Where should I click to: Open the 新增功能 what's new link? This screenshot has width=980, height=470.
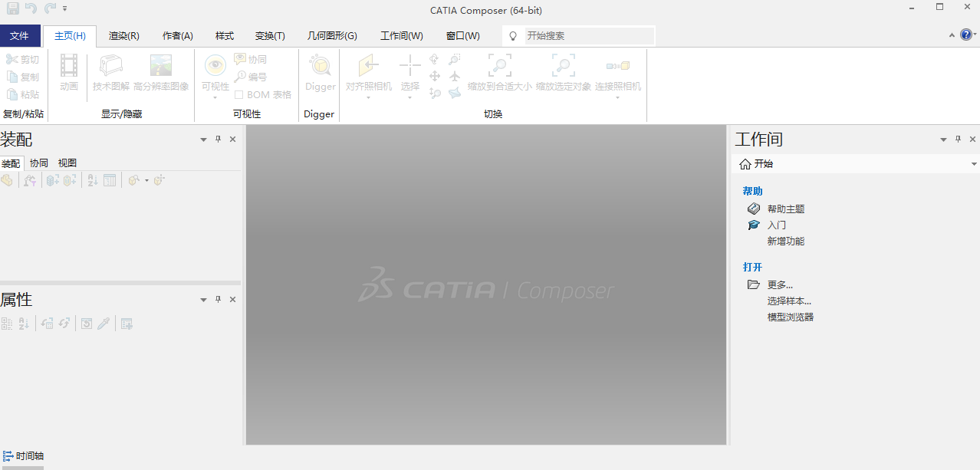click(x=786, y=241)
